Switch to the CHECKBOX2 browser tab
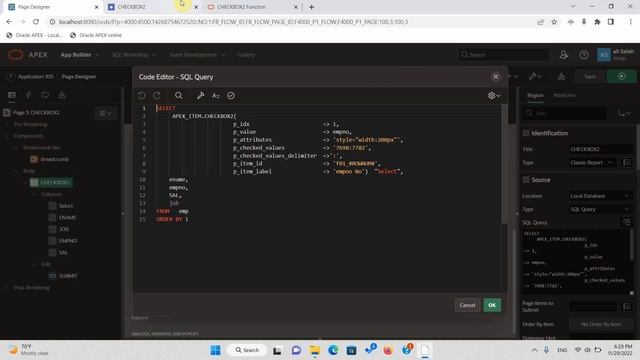The image size is (640, 360). point(151,7)
